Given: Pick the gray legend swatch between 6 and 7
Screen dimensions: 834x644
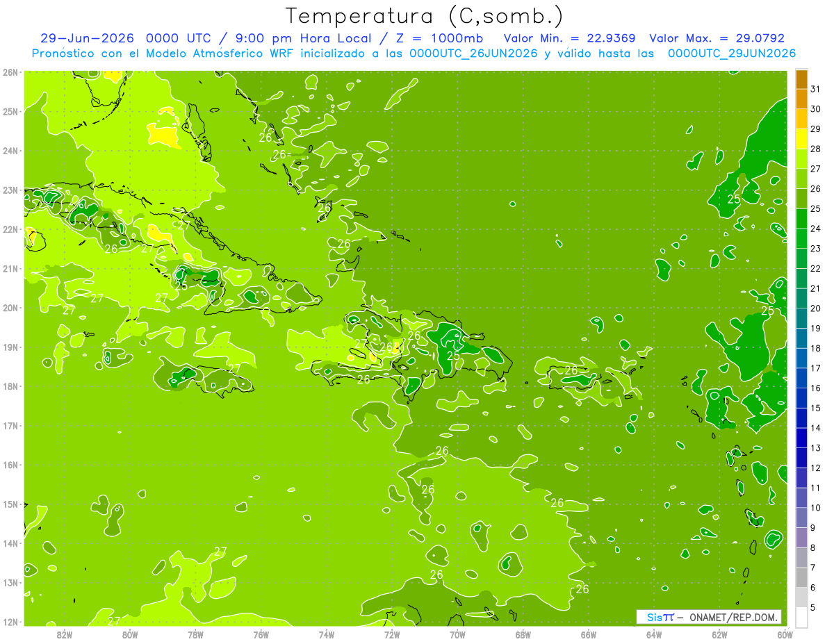Looking at the screenshot, I should coord(801,577).
